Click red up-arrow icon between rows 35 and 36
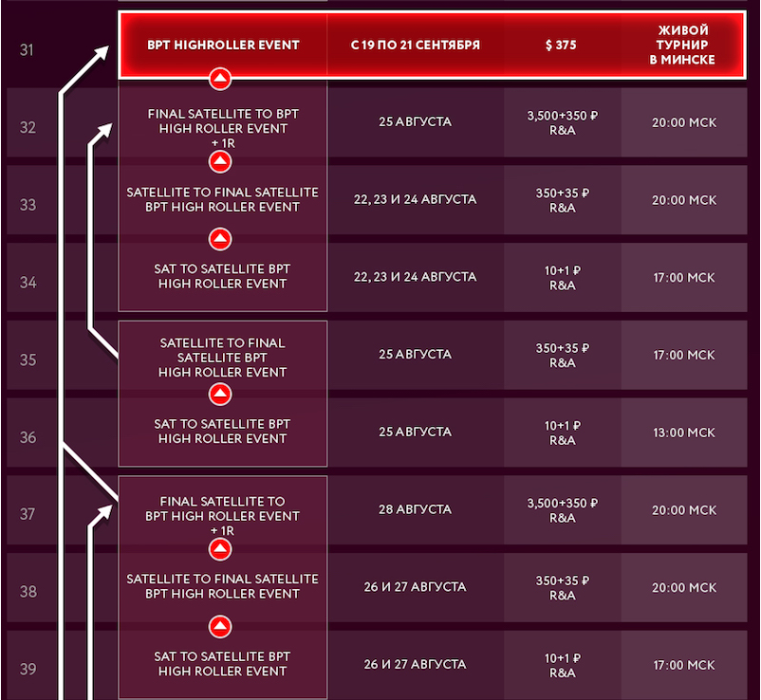 point(220,394)
